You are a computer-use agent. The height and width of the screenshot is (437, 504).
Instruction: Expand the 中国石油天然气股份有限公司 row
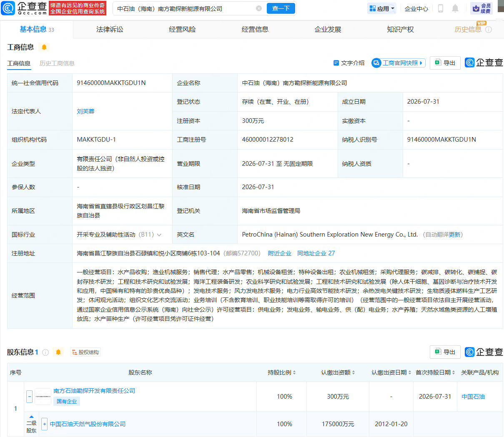tap(45, 424)
